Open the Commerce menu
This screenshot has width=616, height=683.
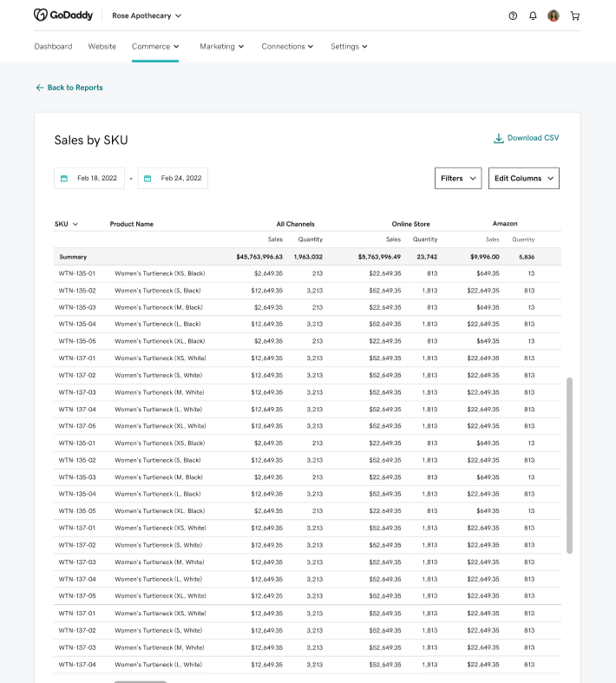(x=155, y=47)
